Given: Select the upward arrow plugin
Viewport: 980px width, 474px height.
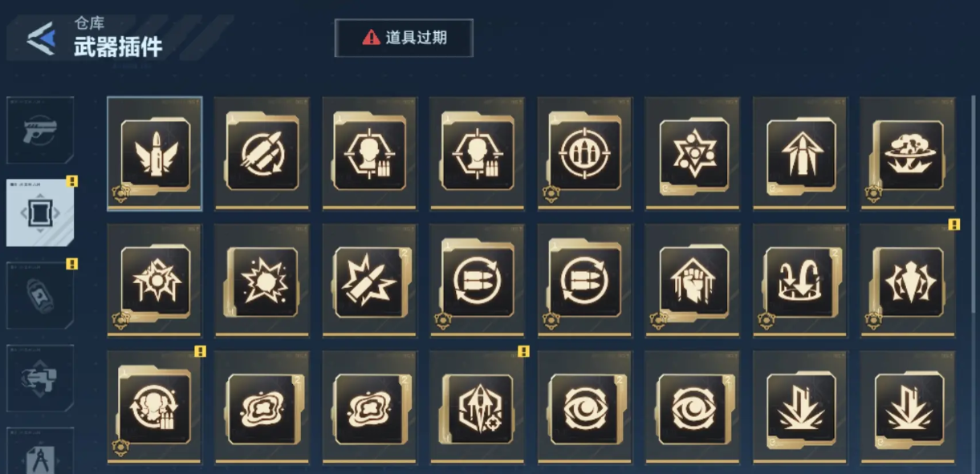Looking at the screenshot, I should 800,154.
